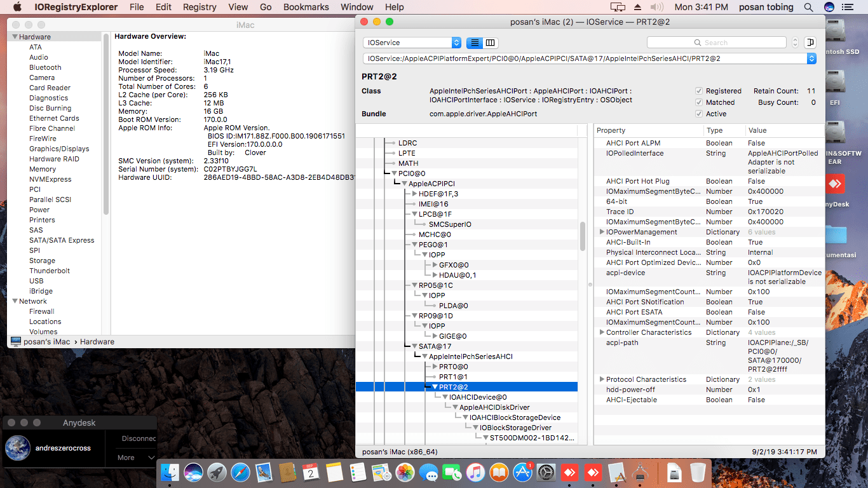
Task: Open iTunes icon in dock
Action: tap(475, 473)
